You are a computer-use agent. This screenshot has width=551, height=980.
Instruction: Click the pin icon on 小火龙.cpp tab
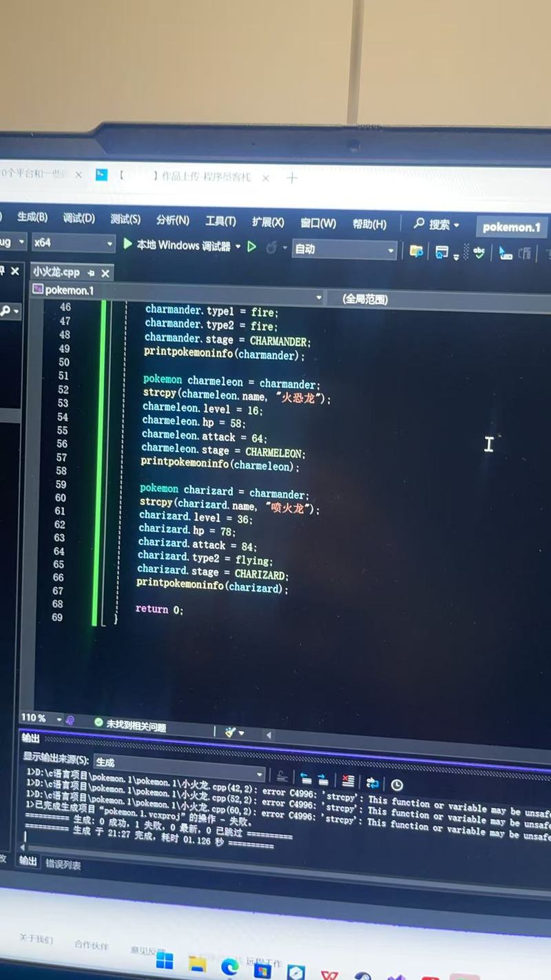point(91,272)
